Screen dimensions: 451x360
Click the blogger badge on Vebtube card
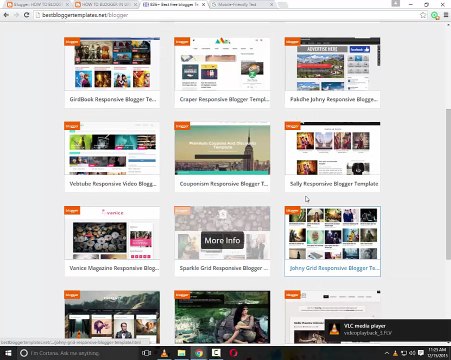[72, 126]
